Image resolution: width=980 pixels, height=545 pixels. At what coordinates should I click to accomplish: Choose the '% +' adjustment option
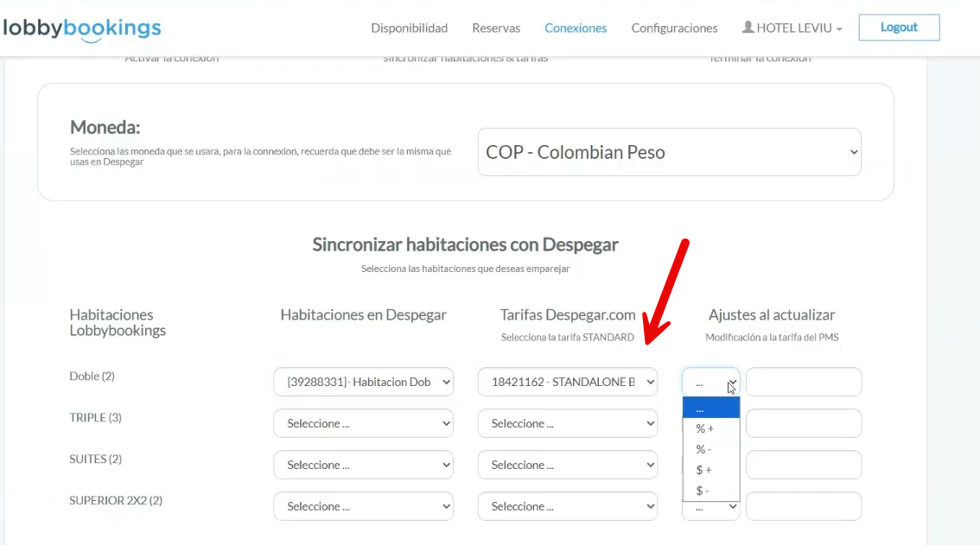pyautogui.click(x=711, y=428)
